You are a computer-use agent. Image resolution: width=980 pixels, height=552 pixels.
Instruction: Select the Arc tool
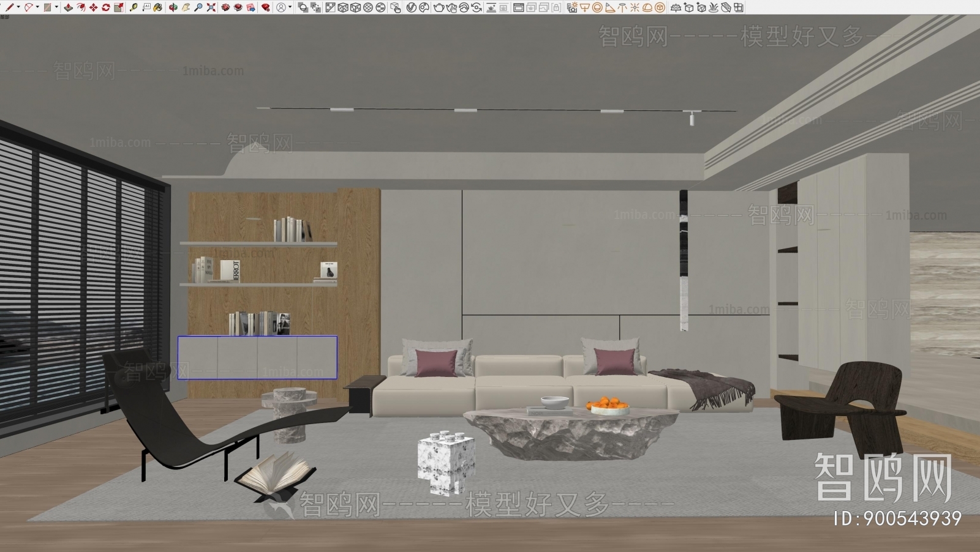29,7
